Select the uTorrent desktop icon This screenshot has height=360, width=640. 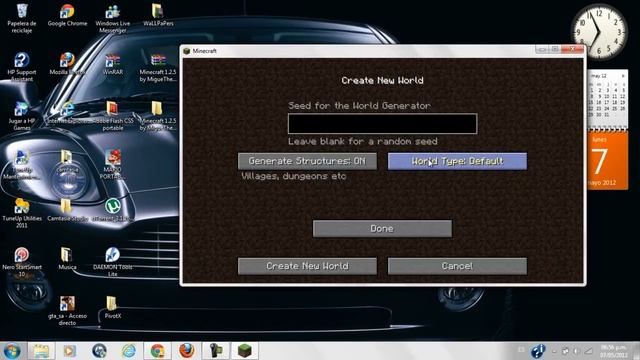click(113, 211)
